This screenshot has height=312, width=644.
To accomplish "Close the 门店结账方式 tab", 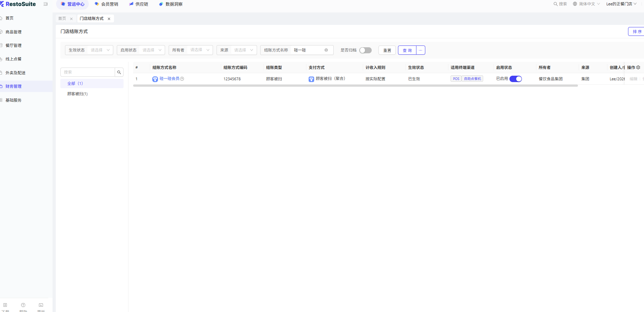I will click(x=109, y=19).
